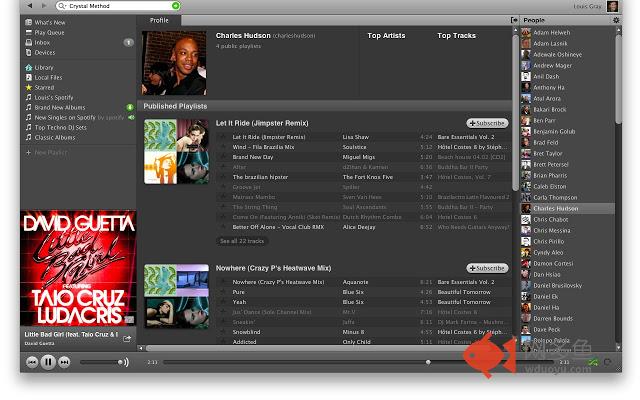Screen dimensions: 640x400
Task: Click the song progress slider
Action: coord(358,362)
